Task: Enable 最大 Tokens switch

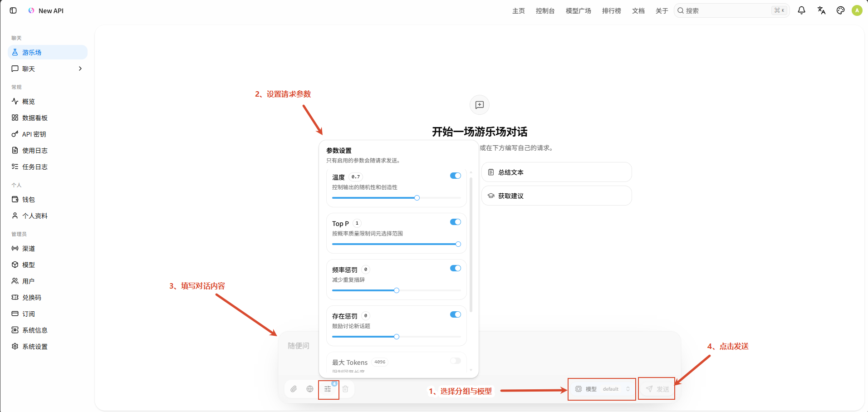Action: coord(456,361)
